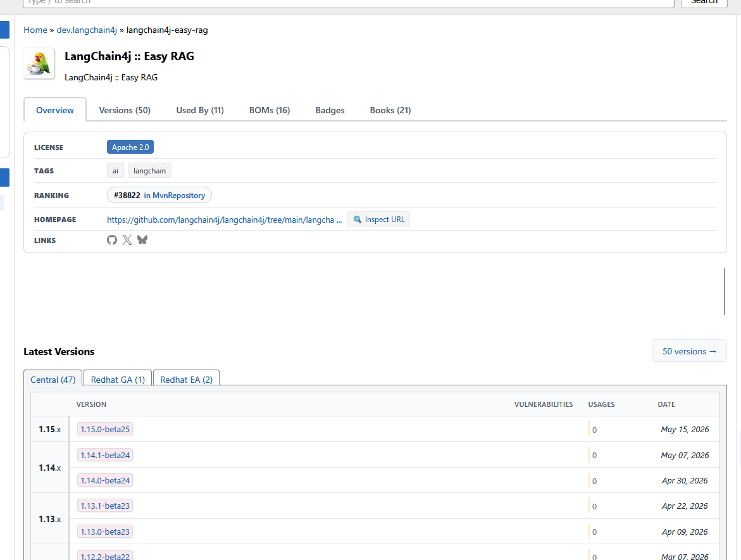Open version 1.13.0-beta23
741x560 pixels.
click(105, 532)
